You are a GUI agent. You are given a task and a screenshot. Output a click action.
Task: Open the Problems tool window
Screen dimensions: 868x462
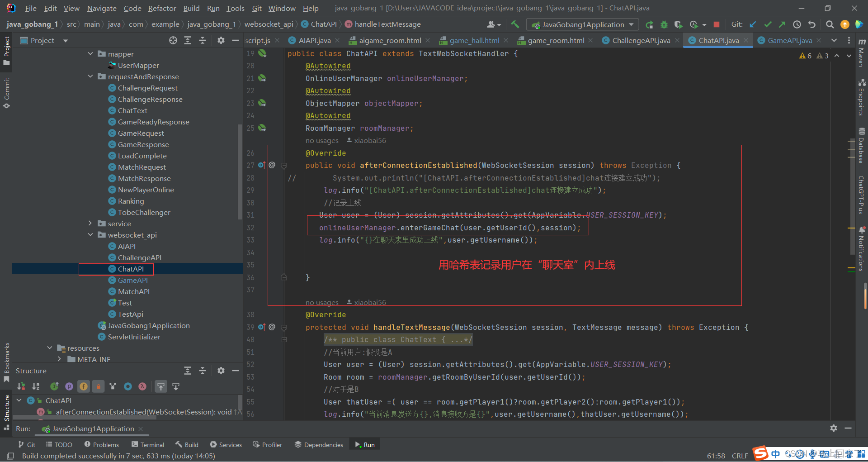click(102, 445)
